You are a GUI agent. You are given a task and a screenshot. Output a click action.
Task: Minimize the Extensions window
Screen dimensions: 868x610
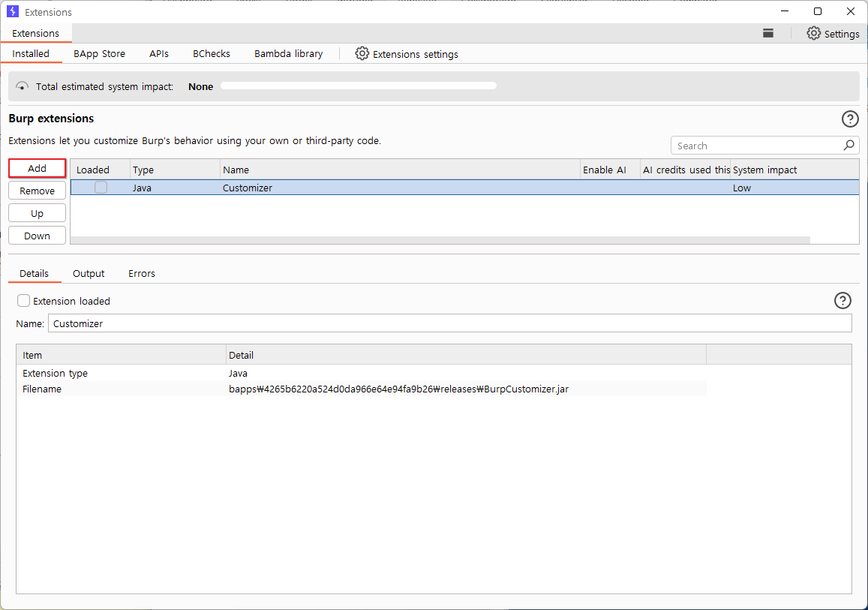click(785, 11)
